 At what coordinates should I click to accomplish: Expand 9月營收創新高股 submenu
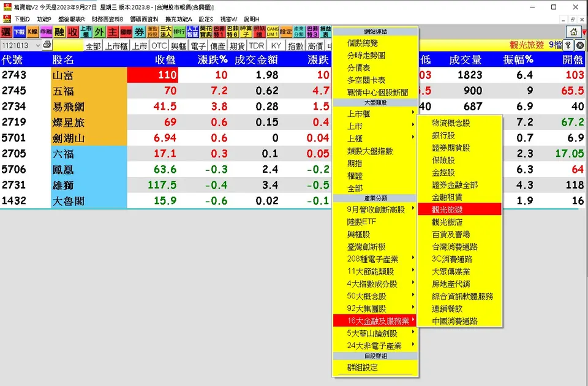[375, 210]
